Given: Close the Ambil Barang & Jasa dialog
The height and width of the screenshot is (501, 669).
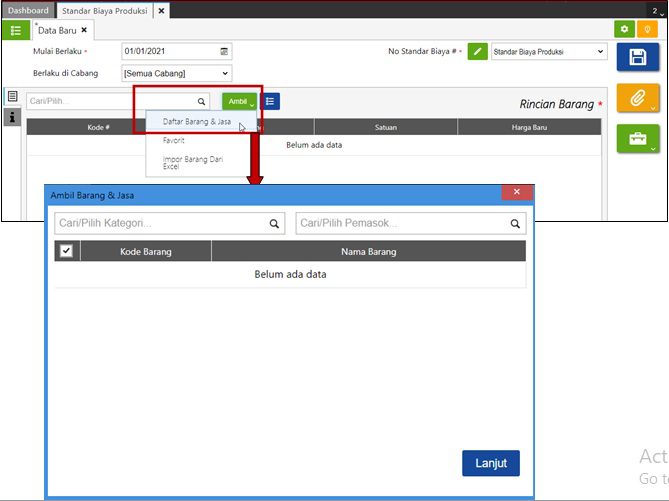Looking at the screenshot, I should click(516, 192).
